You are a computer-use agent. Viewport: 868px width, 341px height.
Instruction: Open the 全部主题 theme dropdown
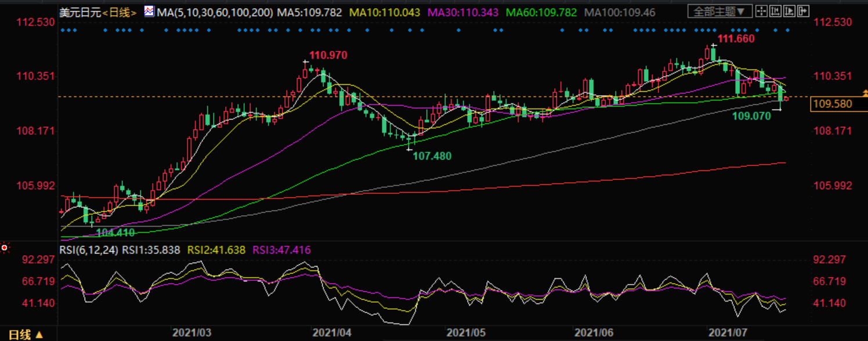point(719,11)
